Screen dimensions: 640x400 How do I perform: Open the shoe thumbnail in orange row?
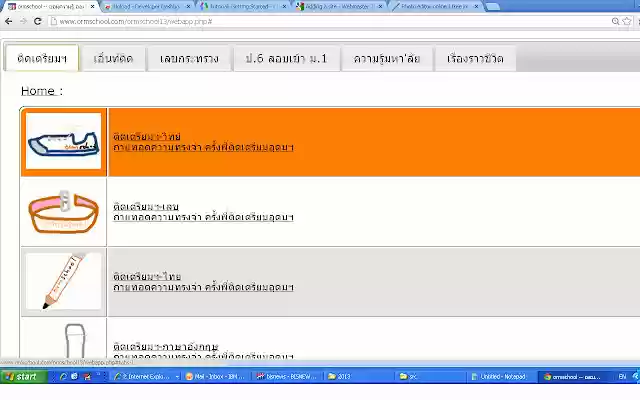coord(63,141)
